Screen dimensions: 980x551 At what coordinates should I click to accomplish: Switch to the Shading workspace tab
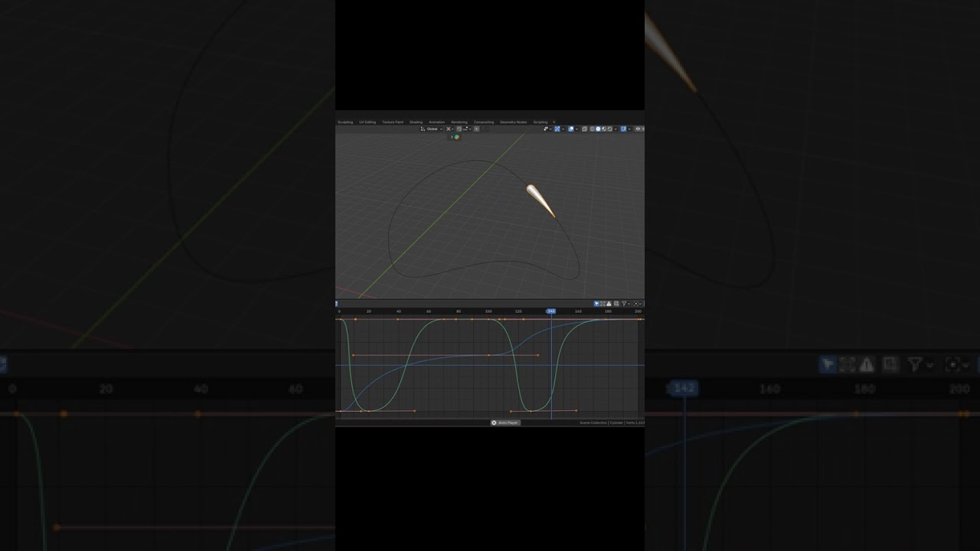click(416, 122)
